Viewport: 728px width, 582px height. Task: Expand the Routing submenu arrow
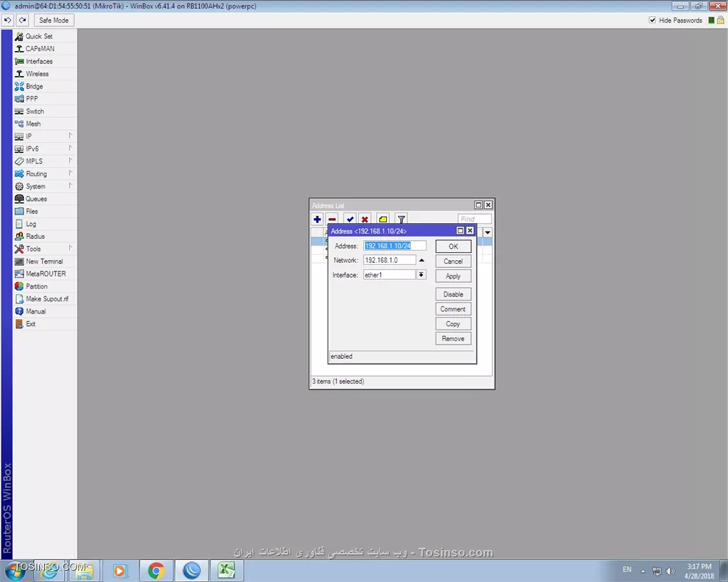click(x=70, y=173)
